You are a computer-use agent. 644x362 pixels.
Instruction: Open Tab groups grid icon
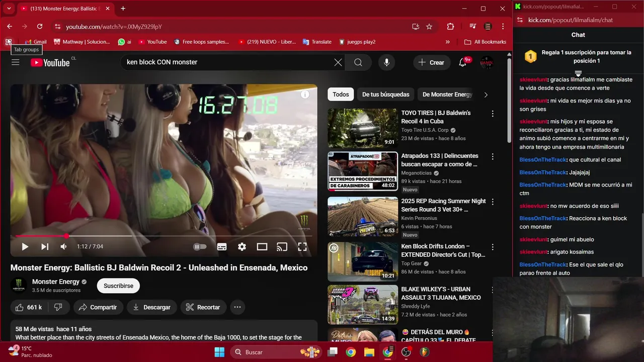coord(9,42)
